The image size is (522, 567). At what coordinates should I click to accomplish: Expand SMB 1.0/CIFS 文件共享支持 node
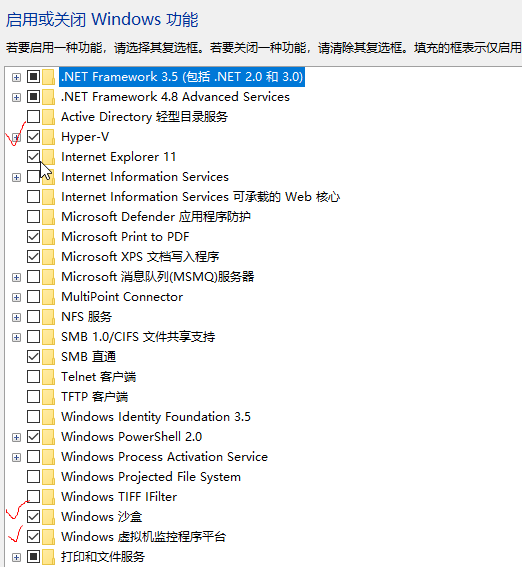pyautogui.click(x=16, y=337)
